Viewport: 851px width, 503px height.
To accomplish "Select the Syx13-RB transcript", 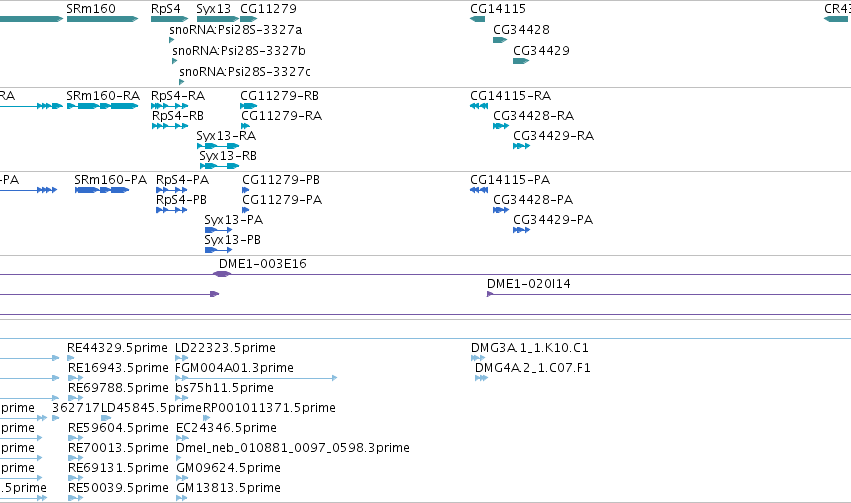I will coord(219,166).
